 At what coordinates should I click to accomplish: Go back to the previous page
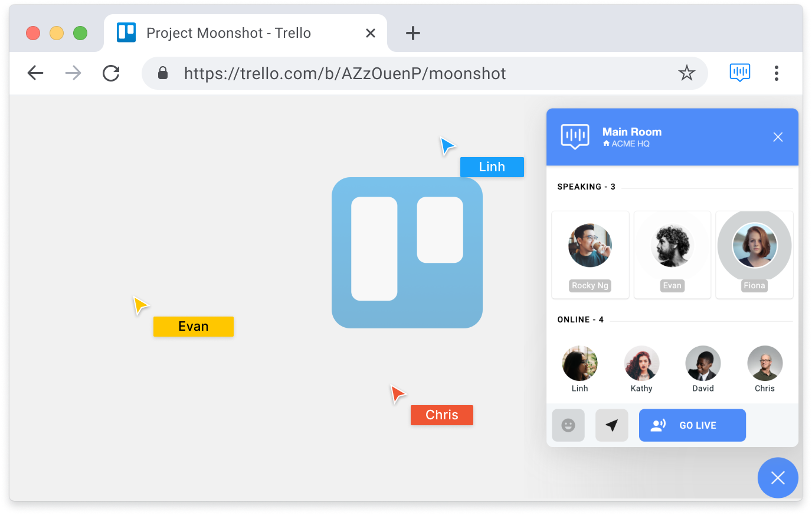click(35, 73)
